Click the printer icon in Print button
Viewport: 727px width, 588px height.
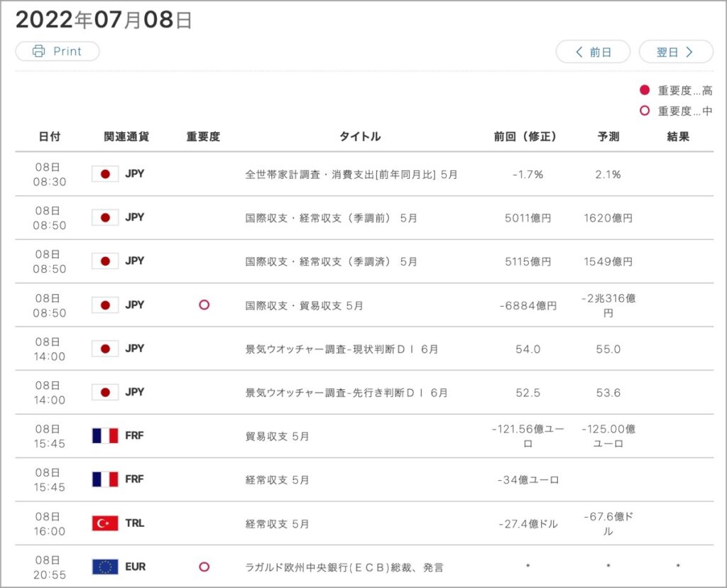[38, 51]
